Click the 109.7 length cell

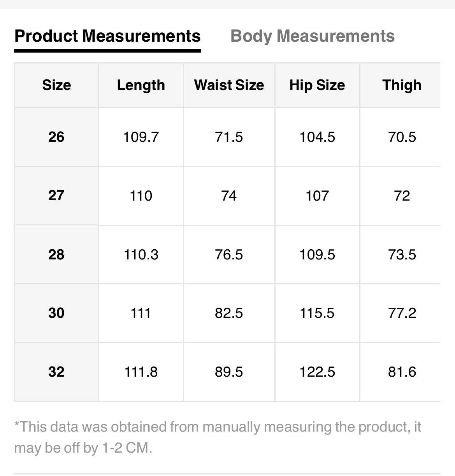tap(141, 137)
